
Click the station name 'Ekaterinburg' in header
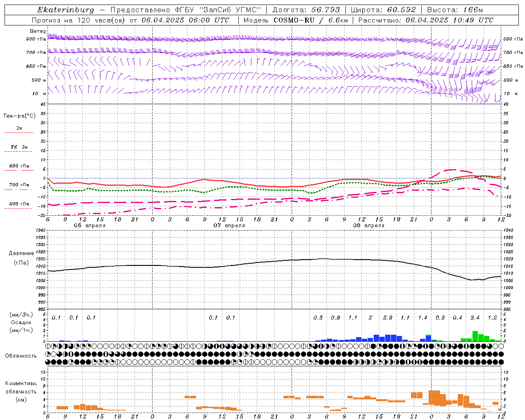pyautogui.click(x=66, y=10)
